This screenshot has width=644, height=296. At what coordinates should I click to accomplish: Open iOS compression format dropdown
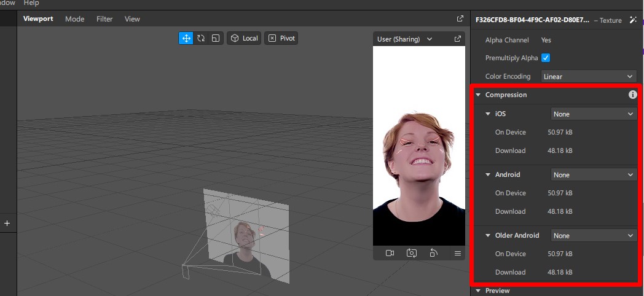(x=594, y=114)
